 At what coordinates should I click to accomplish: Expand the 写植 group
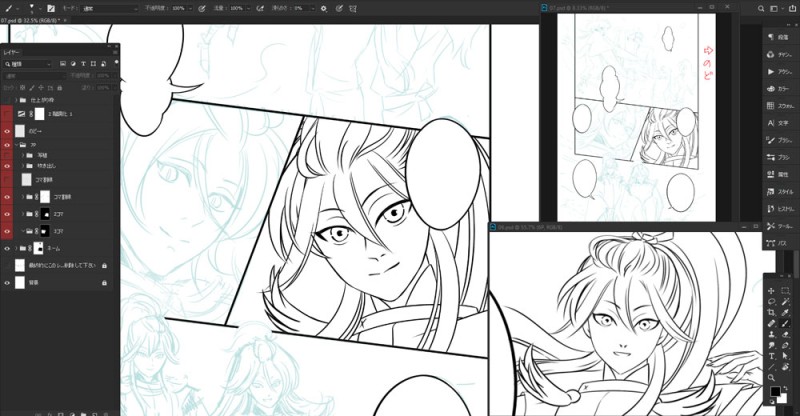[x=23, y=155]
